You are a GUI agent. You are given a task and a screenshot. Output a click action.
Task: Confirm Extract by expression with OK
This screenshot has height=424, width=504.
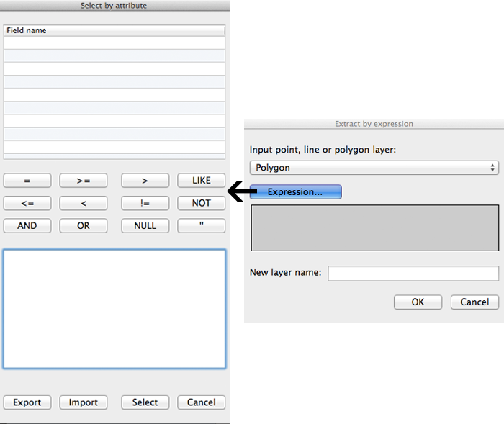(418, 302)
